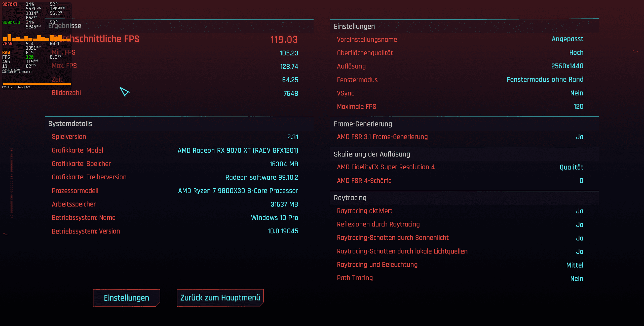
Task: Click the FPS limit text in overlay
Action: click(x=16, y=87)
